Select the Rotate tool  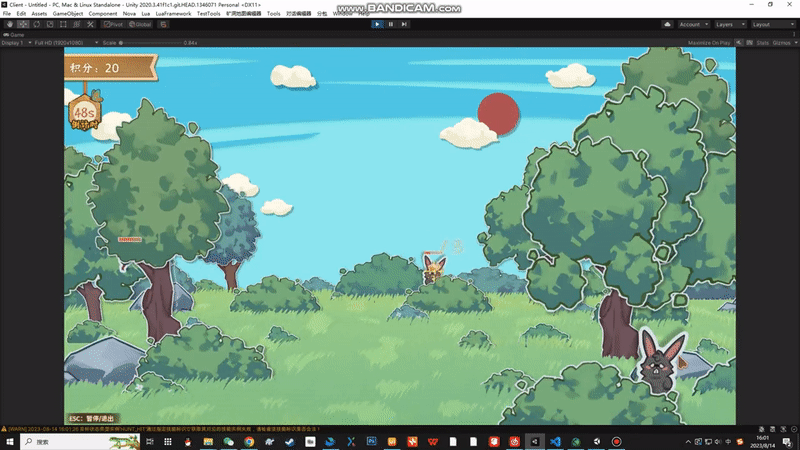tap(36, 24)
